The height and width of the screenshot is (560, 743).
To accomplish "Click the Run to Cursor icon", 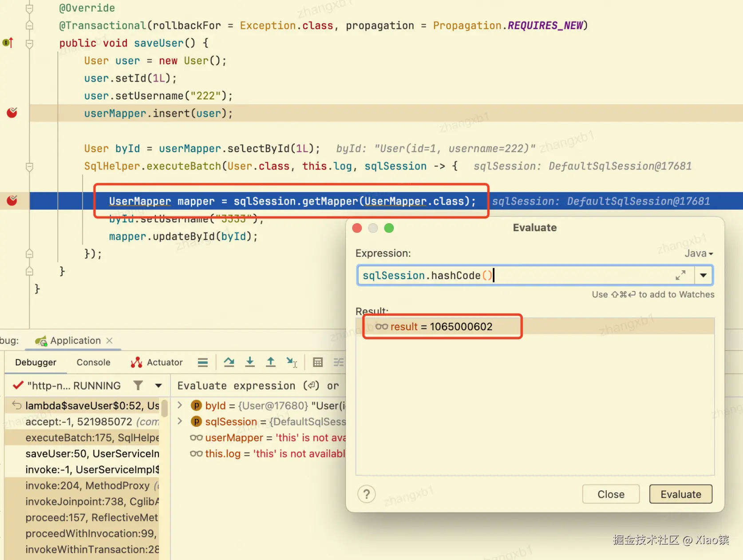I will [x=292, y=363].
